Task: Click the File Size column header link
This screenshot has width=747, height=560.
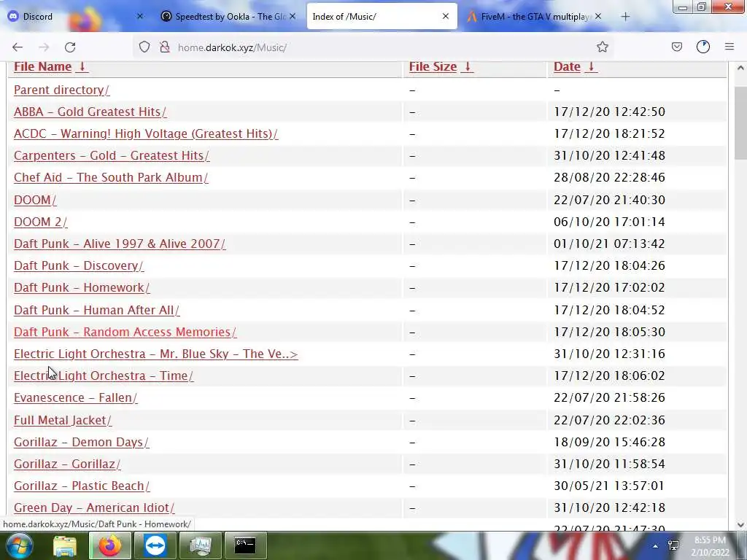Action: pyautogui.click(x=433, y=66)
